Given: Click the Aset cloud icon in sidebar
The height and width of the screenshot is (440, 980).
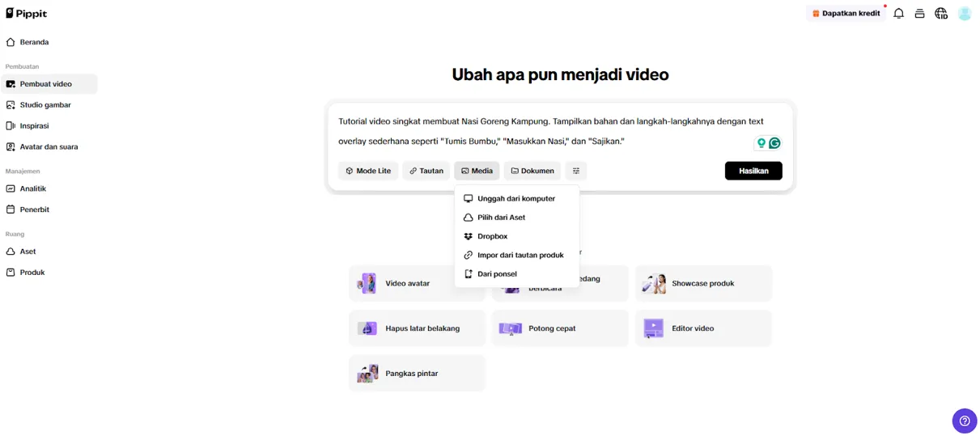Looking at the screenshot, I should click(x=11, y=252).
